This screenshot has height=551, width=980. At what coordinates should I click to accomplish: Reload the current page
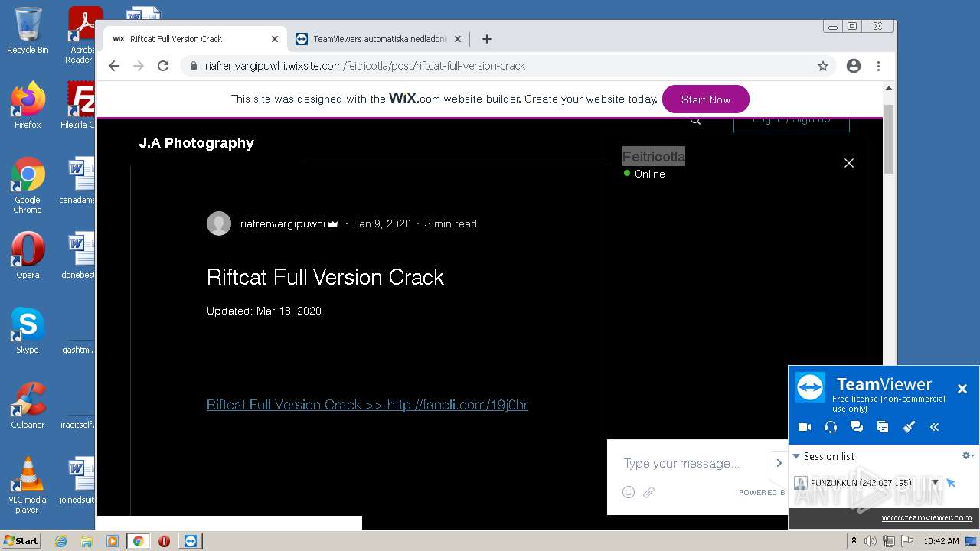(x=163, y=66)
